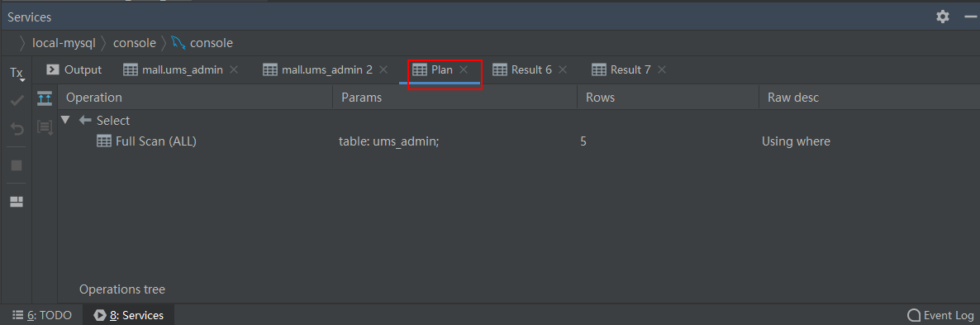This screenshot has height=325, width=980.
Task: Click local-mysql in the breadcrumb
Action: coord(64,43)
